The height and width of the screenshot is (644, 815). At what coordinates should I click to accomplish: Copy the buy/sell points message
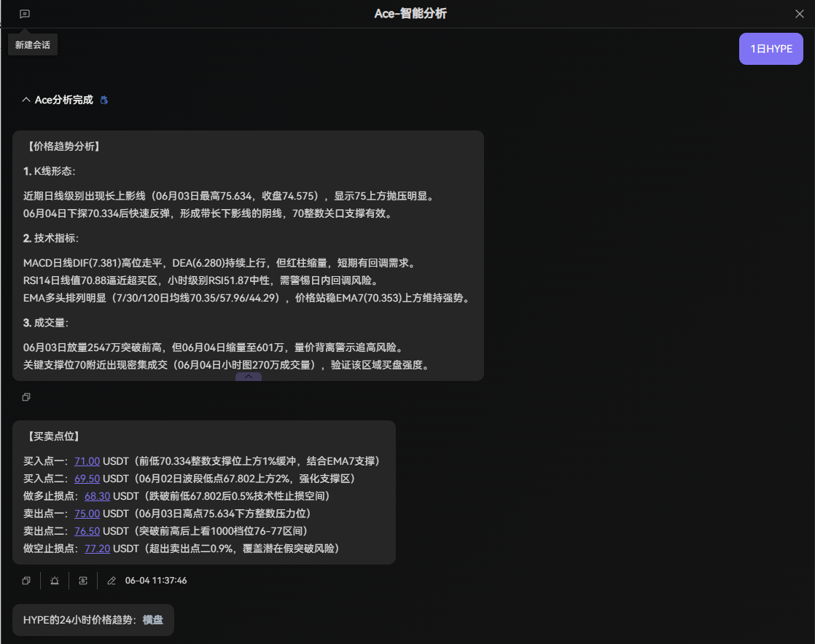[26, 581]
